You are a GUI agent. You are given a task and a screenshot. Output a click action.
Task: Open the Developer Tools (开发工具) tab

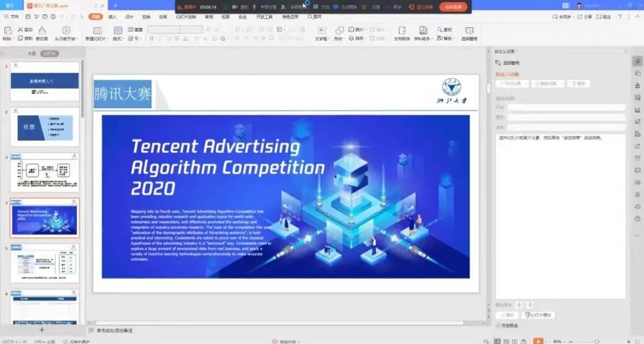pyautogui.click(x=264, y=17)
